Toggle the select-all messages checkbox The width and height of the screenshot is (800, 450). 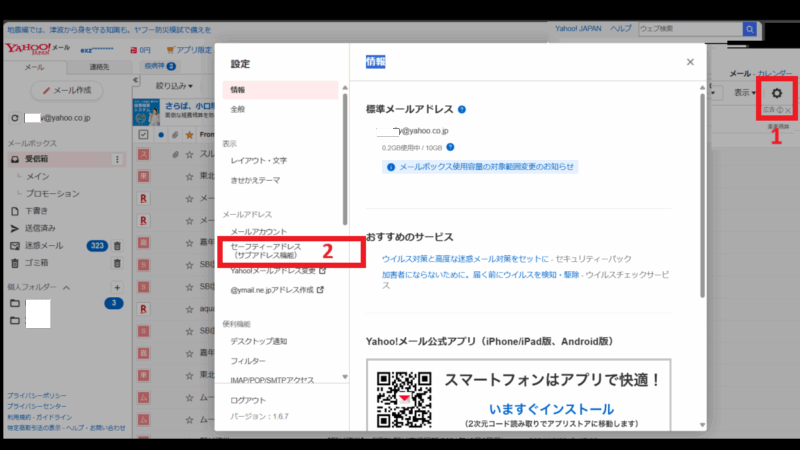coord(143,135)
